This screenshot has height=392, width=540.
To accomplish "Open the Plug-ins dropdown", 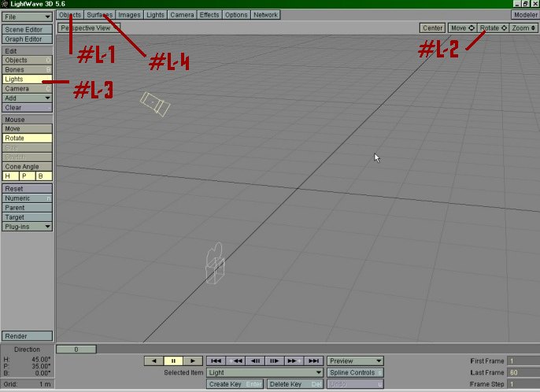I will click(x=28, y=227).
